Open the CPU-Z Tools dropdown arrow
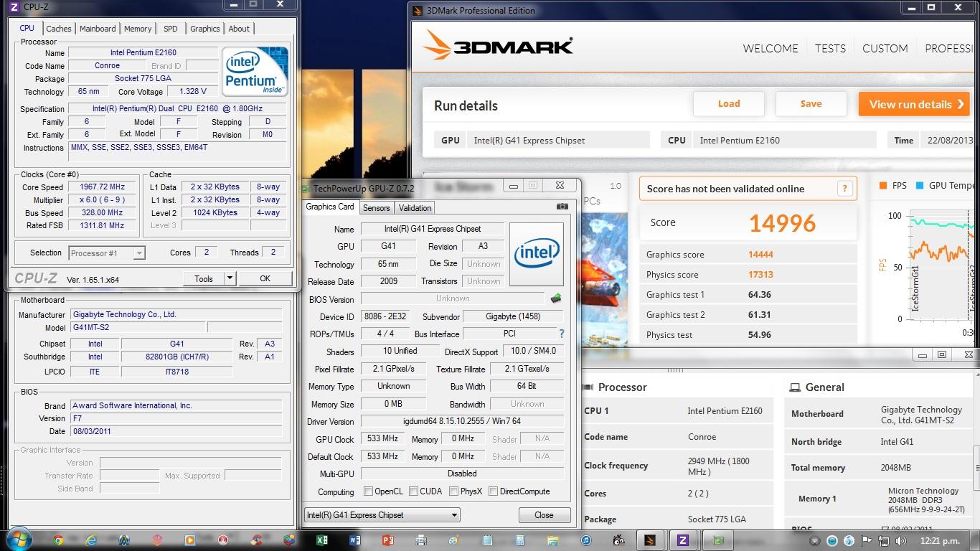 point(230,278)
